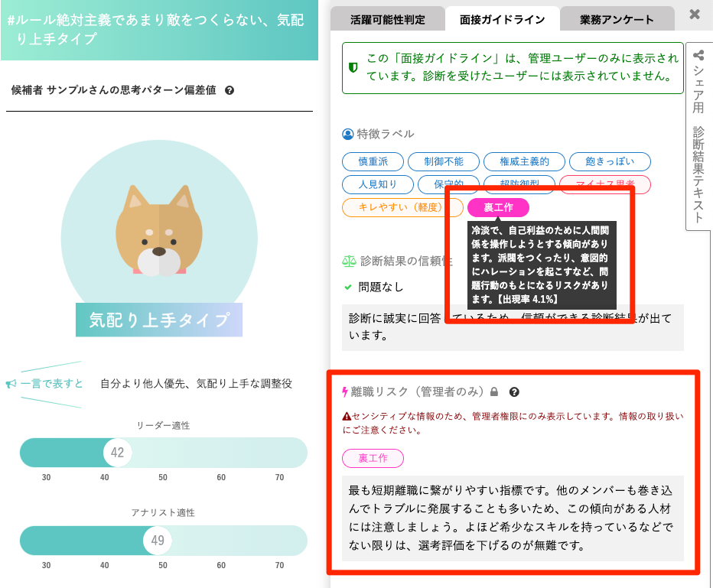Viewport: 713px width, 588px height.
Task: Click the 一言で表すと label
Action: click(x=52, y=384)
